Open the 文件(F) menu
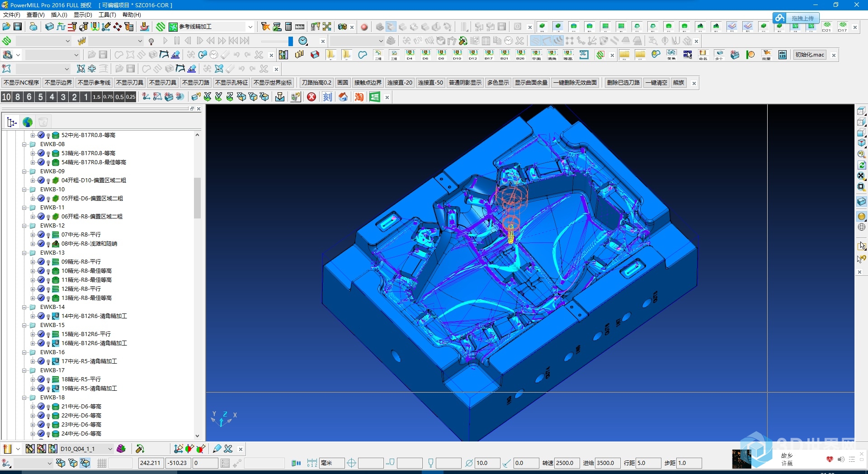Image resolution: width=868 pixels, height=474 pixels. (x=12, y=14)
